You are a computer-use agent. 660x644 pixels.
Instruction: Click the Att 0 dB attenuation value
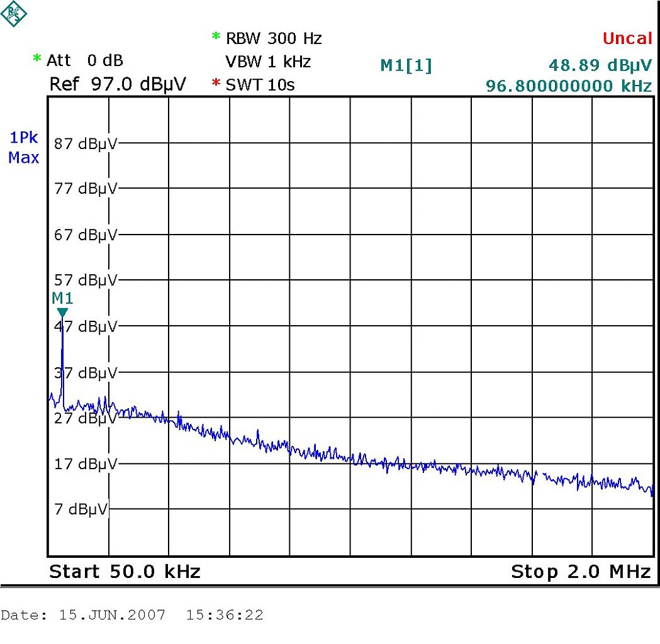click(x=84, y=60)
